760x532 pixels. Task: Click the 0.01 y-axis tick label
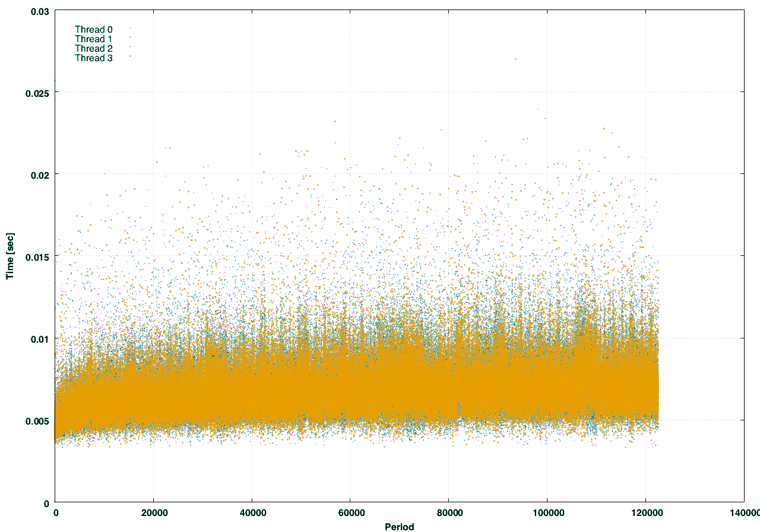tap(40, 338)
